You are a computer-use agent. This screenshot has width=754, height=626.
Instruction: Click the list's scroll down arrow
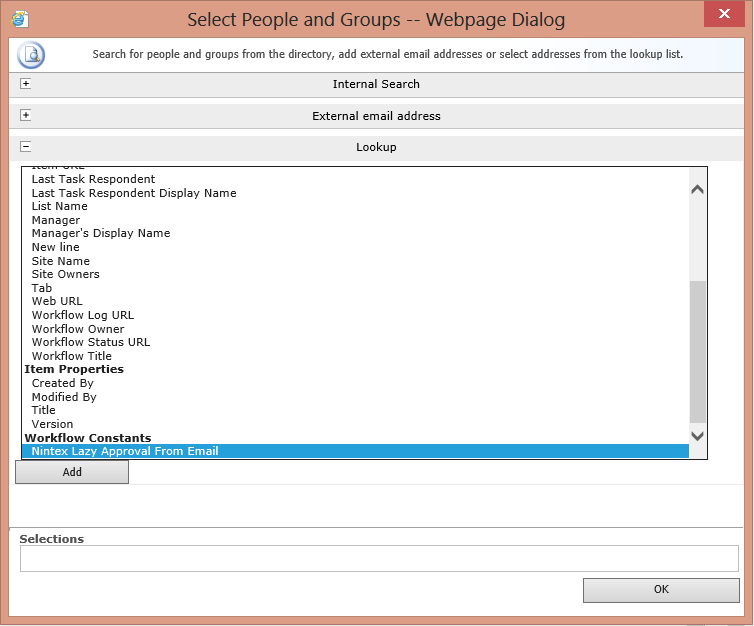pos(697,436)
